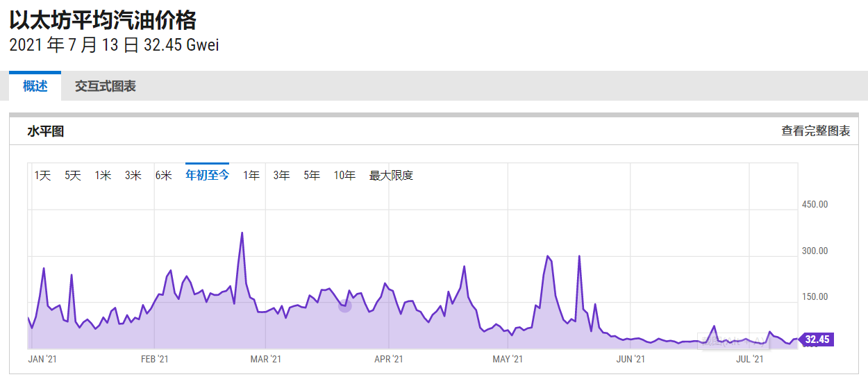
Task: Open the 查看完整图表 link
Action: point(815,131)
